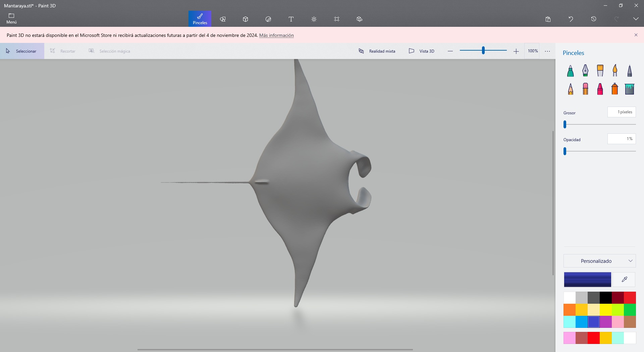Pick the white color swatch

pyautogui.click(x=570, y=298)
